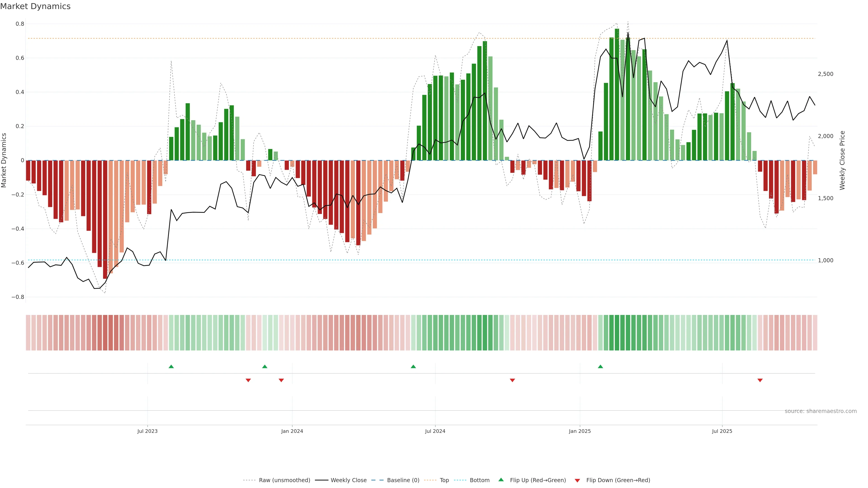Click the first flip-up marker after Jul 2023
The height and width of the screenshot is (488, 868).
click(171, 366)
